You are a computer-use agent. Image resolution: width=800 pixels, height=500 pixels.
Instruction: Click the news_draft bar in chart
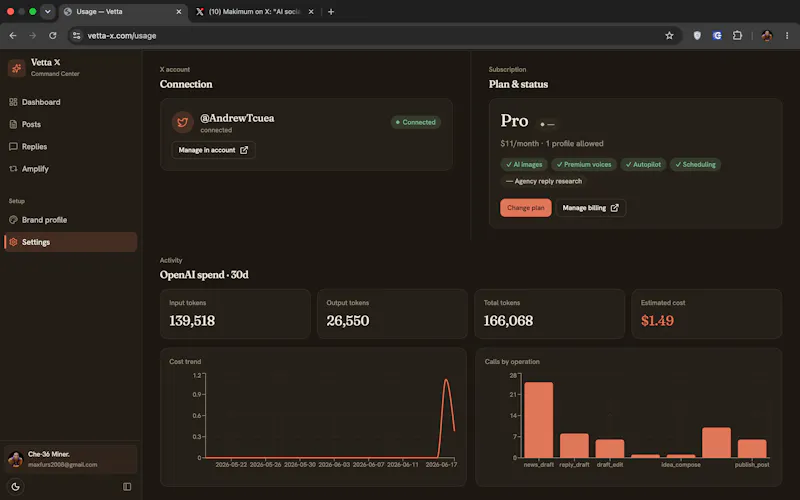538,420
